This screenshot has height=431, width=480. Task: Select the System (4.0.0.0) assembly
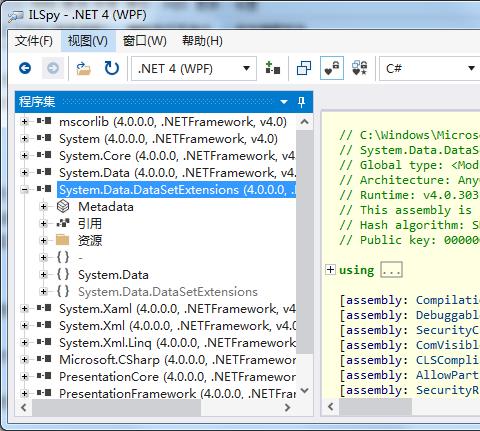point(168,139)
